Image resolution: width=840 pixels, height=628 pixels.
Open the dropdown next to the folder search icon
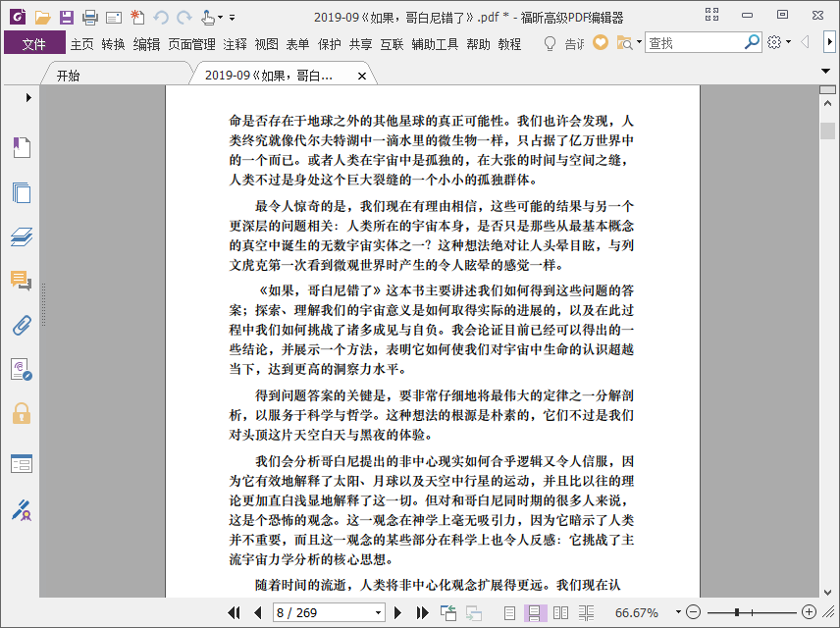point(639,42)
